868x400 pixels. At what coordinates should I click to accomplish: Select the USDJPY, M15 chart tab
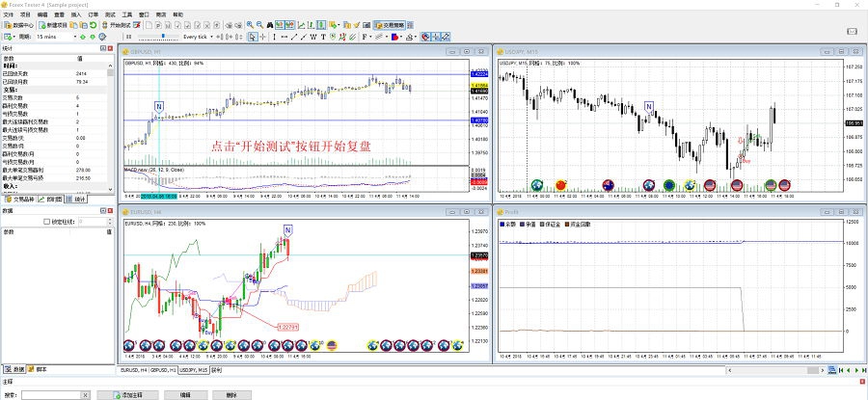pyautogui.click(x=194, y=369)
